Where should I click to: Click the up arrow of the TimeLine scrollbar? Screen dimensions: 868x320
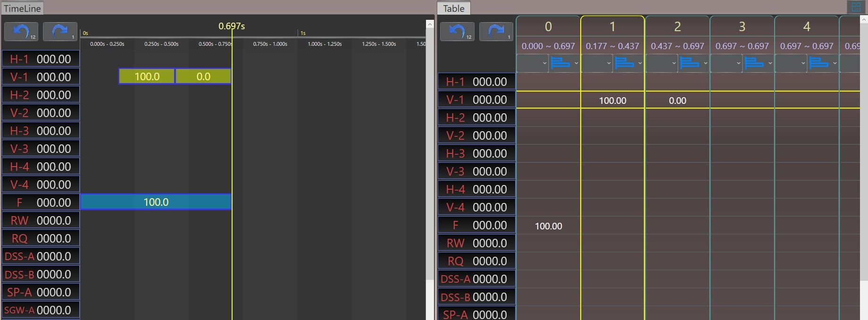coord(430,24)
